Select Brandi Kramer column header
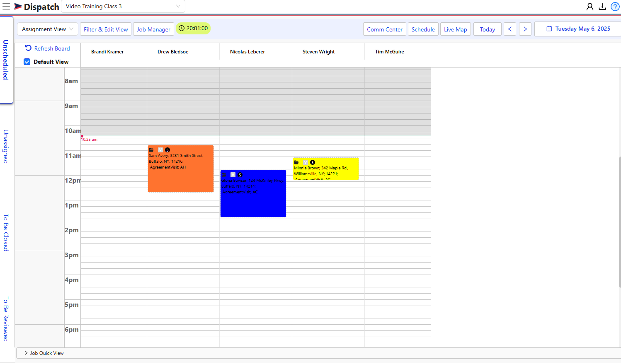Screen dimensions: 621x364 coord(107,52)
